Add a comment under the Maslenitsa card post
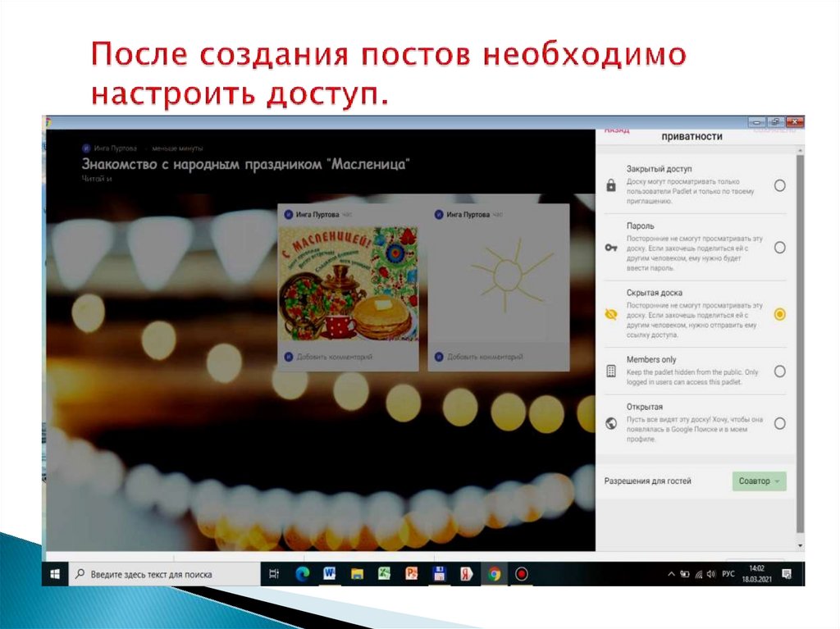Image resolution: width=840 pixels, height=629 pixels. coord(334,357)
